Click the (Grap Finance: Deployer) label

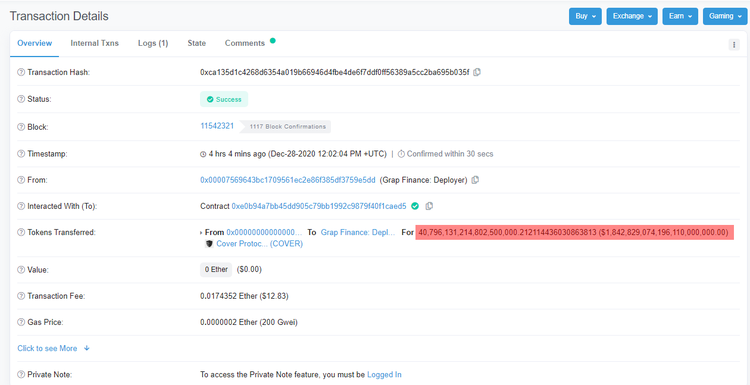tap(423, 180)
